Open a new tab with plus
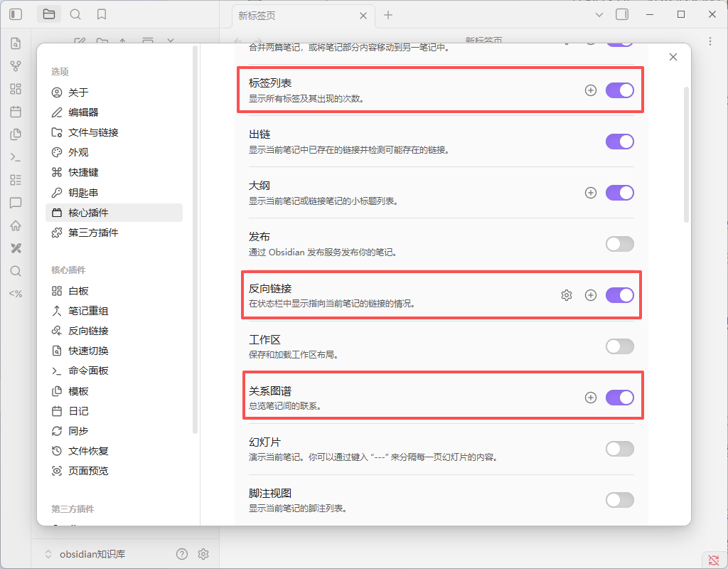 [388, 15]
